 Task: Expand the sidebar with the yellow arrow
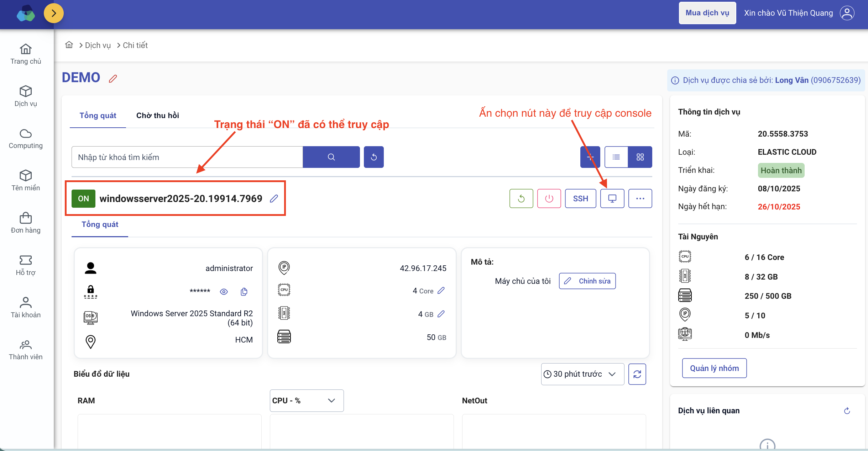54,13
